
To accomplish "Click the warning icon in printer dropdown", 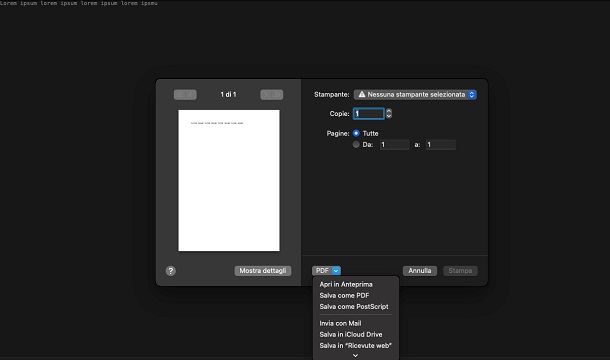I will pos(362,95).
